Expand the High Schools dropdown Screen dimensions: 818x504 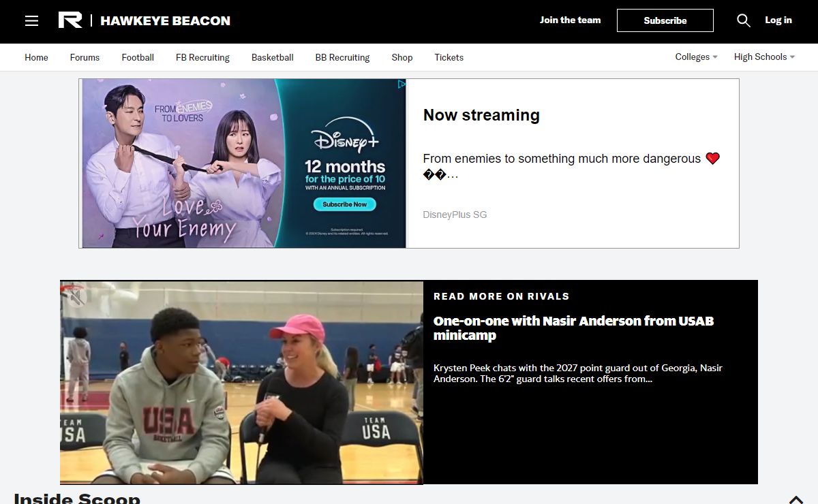764,57
